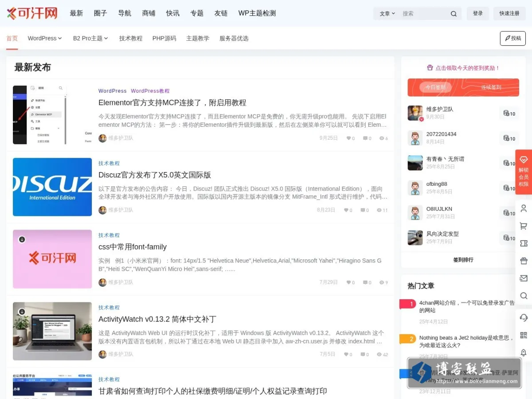
Task: Open the mail message icon in sidebar
Action: 524,278
